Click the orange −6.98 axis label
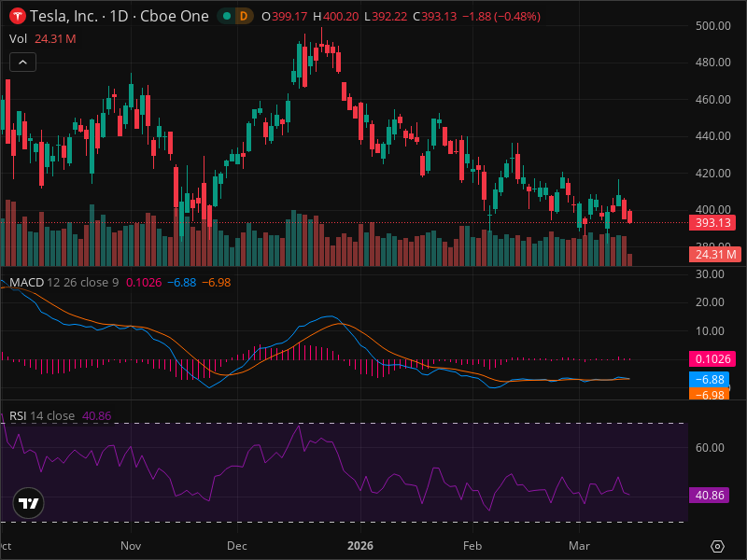This screenshot has width=747, height=560. pyautogui.click(x=710, y=394)
